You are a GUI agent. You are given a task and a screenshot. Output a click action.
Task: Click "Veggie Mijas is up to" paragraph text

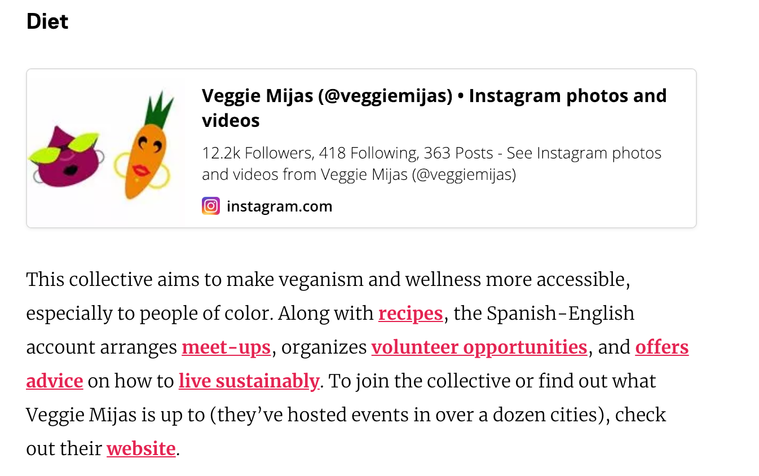(x=115, y=415)
